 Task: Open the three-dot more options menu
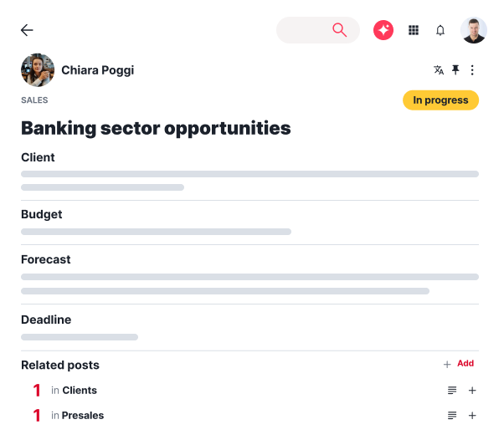coord(472,70)
